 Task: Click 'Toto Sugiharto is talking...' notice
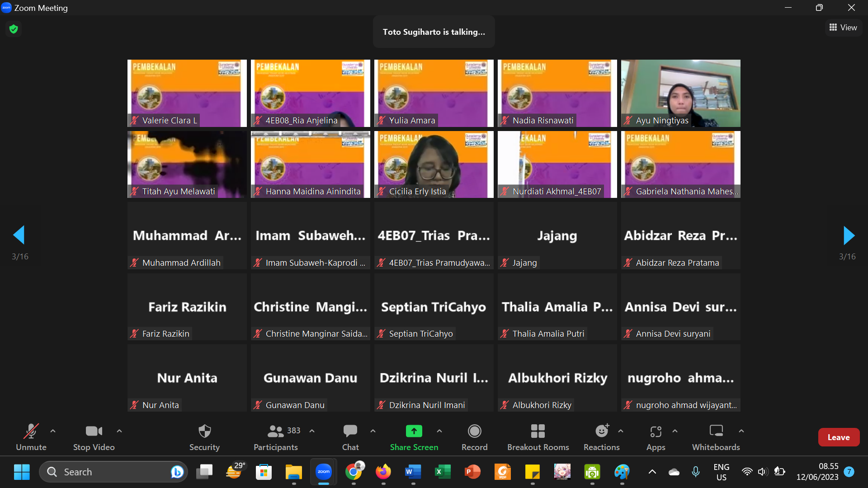[x=434, y=32]
